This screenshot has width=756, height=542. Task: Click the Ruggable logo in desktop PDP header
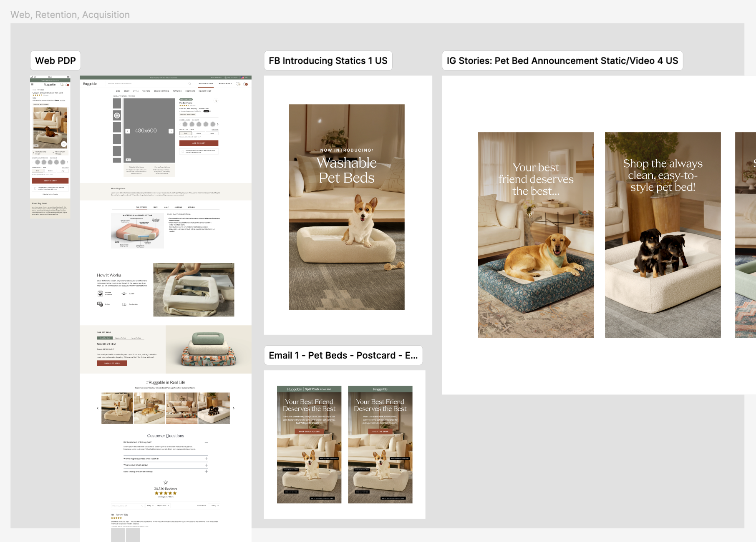click(x=90, y=84)
